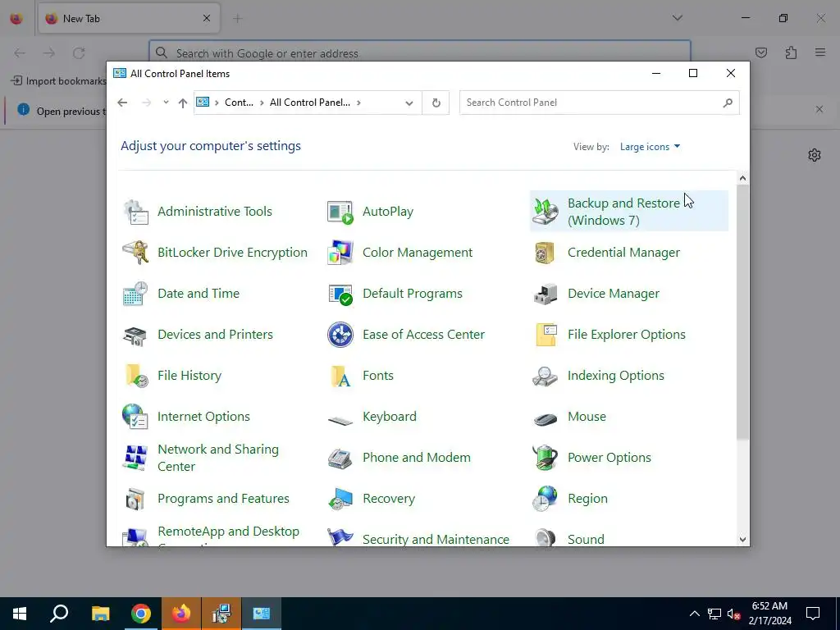Open the View by Large icons dropdown
The image size is (840, 630).
[650, 147]
